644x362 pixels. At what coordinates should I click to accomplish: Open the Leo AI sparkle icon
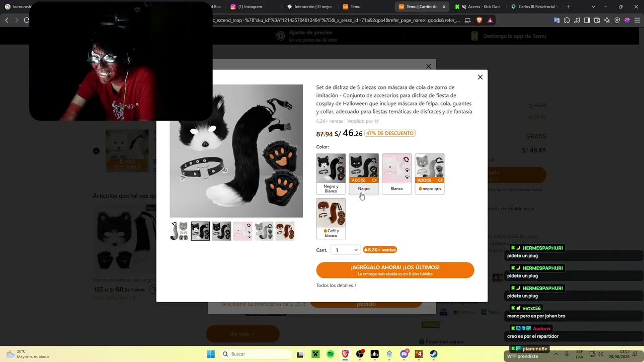pyautogui.click(x=607, y=20)
